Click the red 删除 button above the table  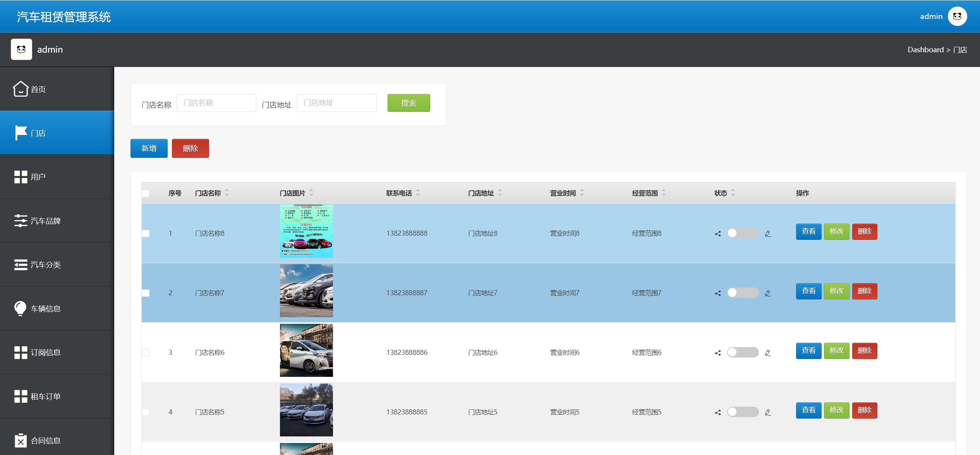pyautogui.click(x=190, y=148)
